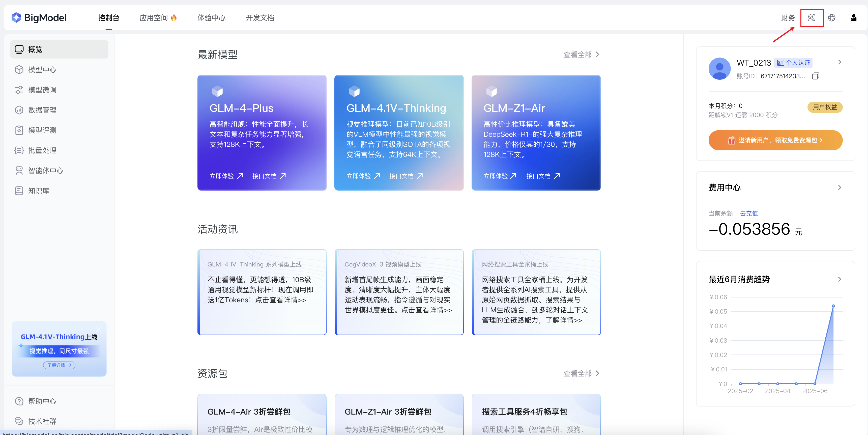Open the GLM-Z1-Air 3折尝鲜包 resource card
The height and width of the screenshot is (435, 868).
(399, 414)
